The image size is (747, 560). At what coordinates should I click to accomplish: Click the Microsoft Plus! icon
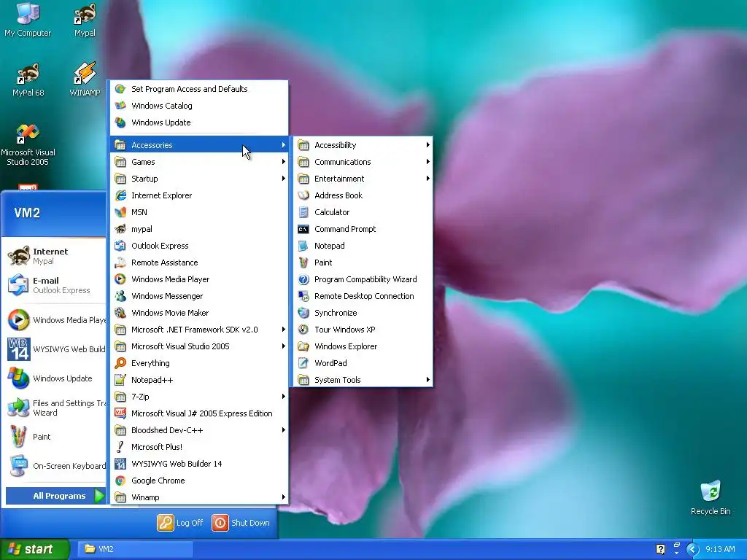(120, 447)
